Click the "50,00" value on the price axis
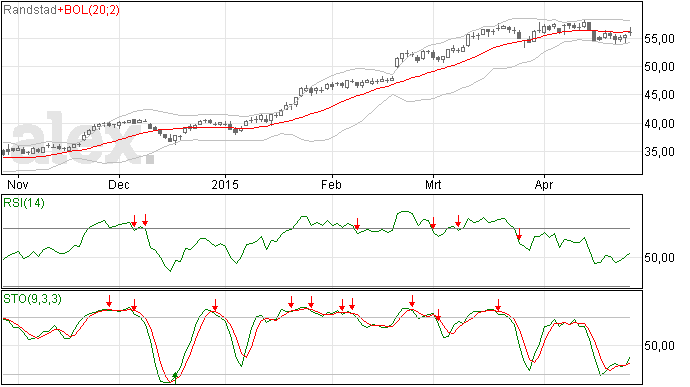Image resolution: width=690 pixels, height=387 pixels. [659, 67]
